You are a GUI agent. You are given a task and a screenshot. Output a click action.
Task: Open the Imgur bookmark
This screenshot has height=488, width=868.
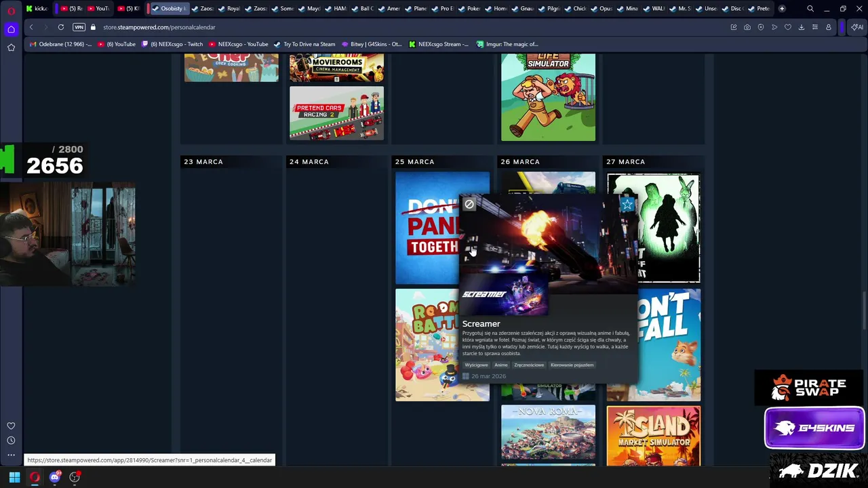(507, 44)
